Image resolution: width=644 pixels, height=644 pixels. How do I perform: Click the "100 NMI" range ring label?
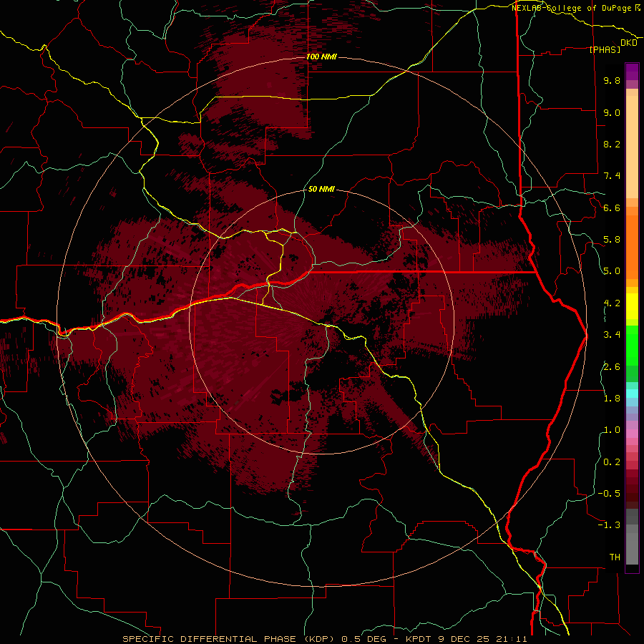tap(321, 57)
